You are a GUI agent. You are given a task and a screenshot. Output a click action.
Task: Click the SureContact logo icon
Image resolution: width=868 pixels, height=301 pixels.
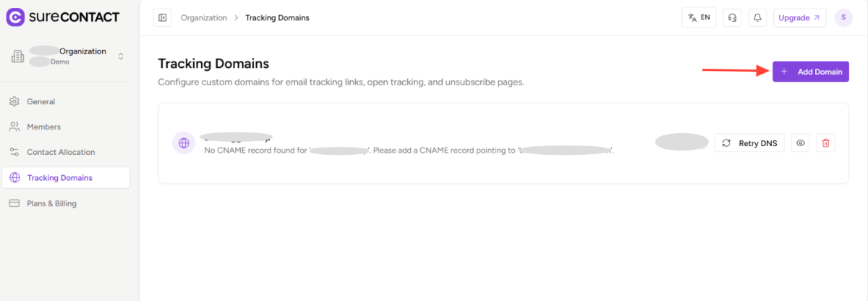[15, 17]
